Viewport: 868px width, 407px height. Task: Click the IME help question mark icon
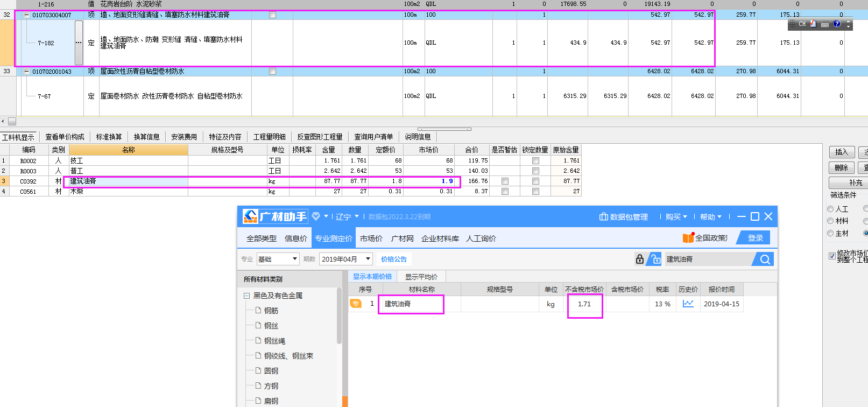click(x=837, y=24)
